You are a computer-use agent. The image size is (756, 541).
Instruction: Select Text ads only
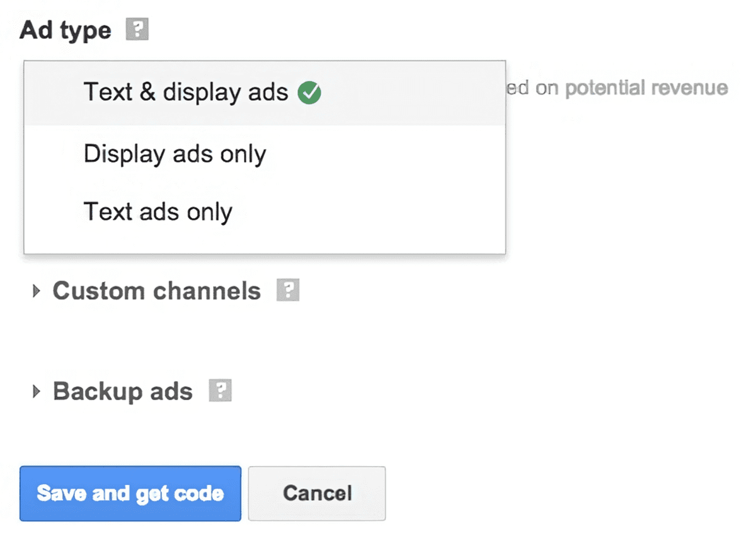(x=157, y=212)
